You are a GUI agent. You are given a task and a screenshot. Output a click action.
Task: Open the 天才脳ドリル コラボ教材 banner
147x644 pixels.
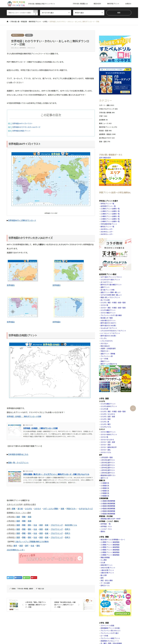tap(115, 254)
